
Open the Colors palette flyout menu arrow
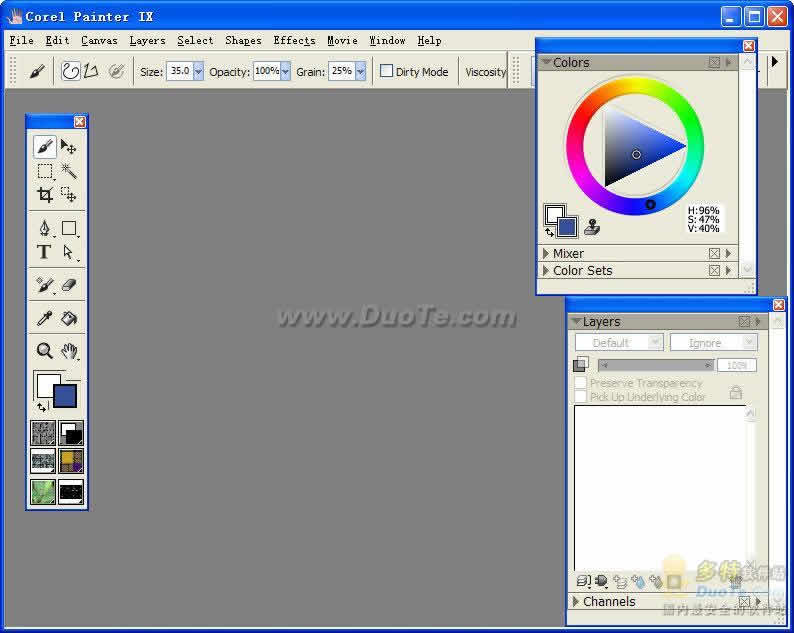coord(729,62)
